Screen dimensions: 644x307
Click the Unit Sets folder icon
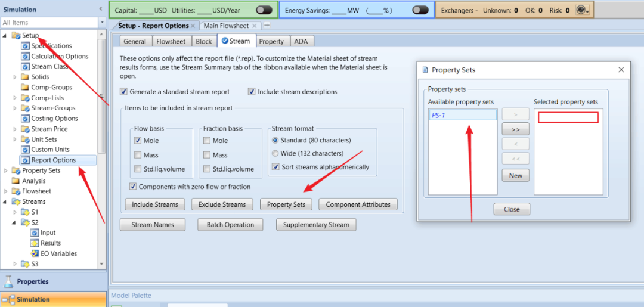tap(25, 139)
